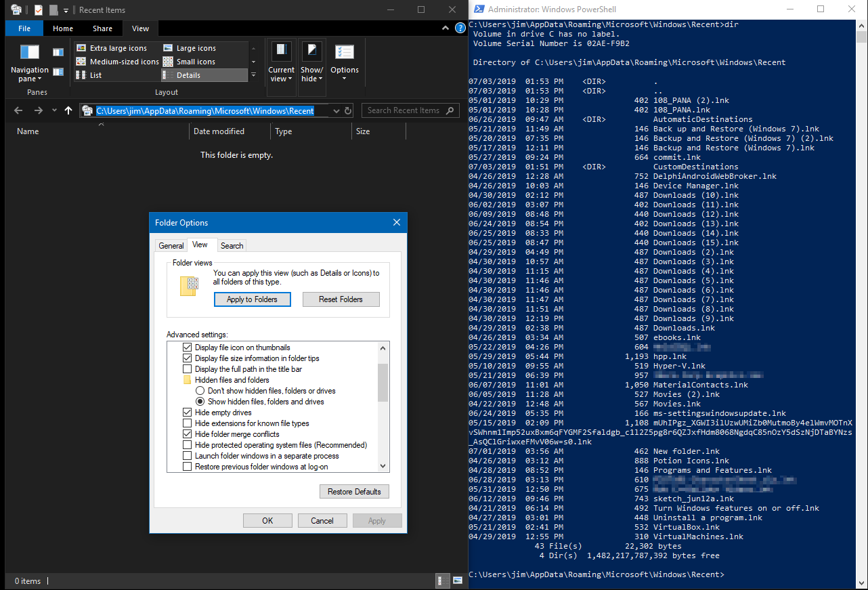Open the Options dropdown arrow
868x590 pixels.
[345, 79]
